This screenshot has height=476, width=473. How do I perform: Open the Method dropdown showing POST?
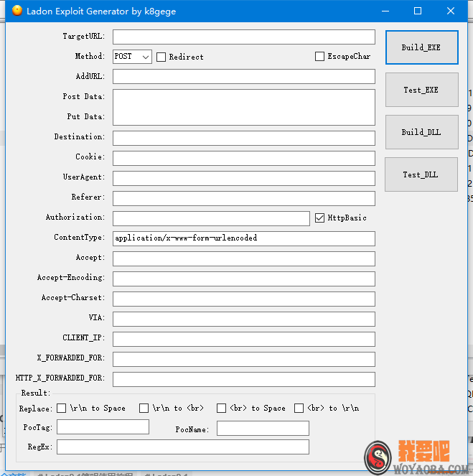click(x=132, y=57)
